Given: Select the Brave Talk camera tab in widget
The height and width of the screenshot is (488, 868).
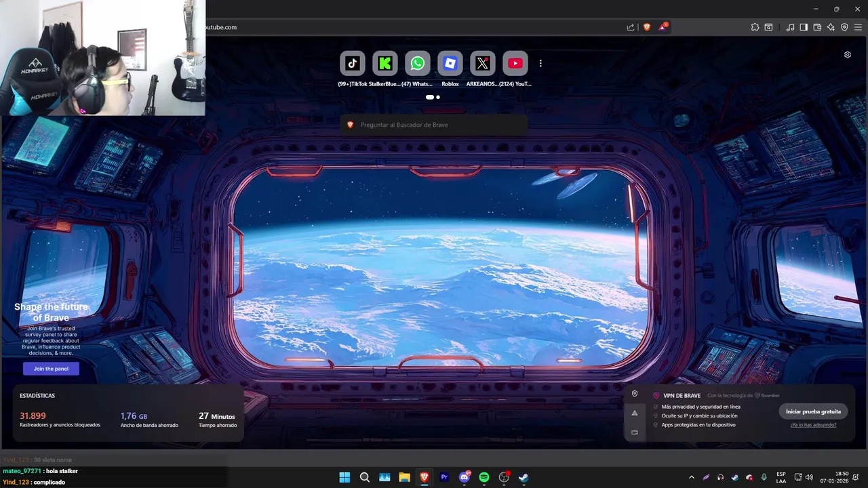Looking at the screenshot, I should coord(635,432).
